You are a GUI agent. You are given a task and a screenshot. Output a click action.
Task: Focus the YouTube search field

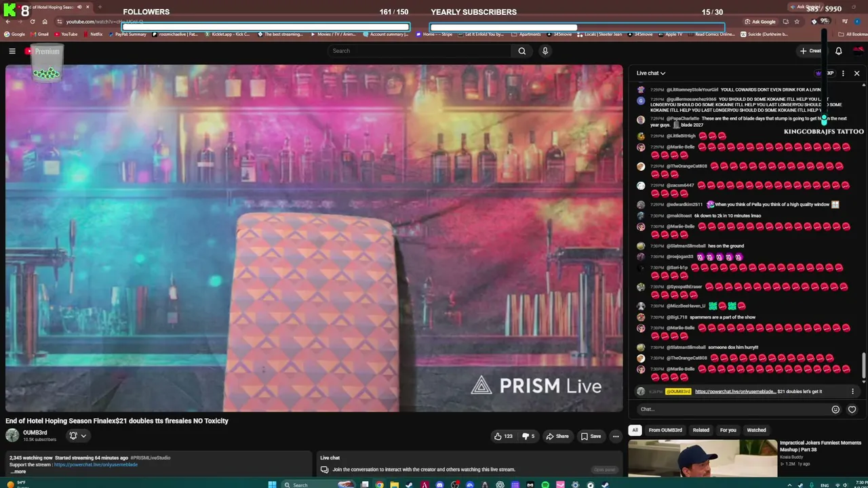[x=419, y=51]
